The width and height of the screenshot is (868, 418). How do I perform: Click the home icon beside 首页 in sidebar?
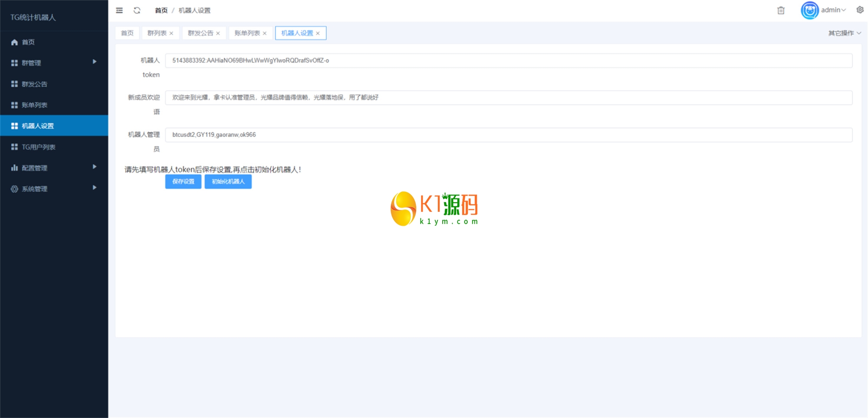click(x=14, y=42)
